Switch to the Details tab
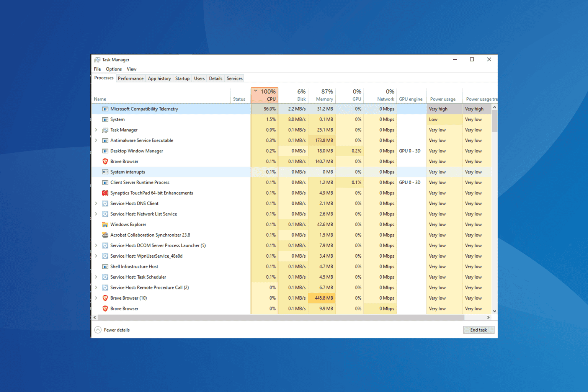Viewport: 588px width, 392px height. 216,78
